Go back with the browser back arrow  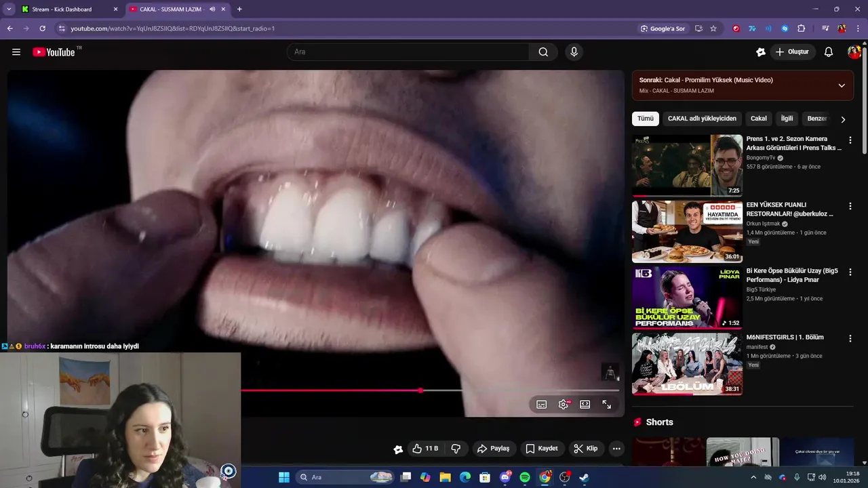pyautogui.click(x=9, y=28)
